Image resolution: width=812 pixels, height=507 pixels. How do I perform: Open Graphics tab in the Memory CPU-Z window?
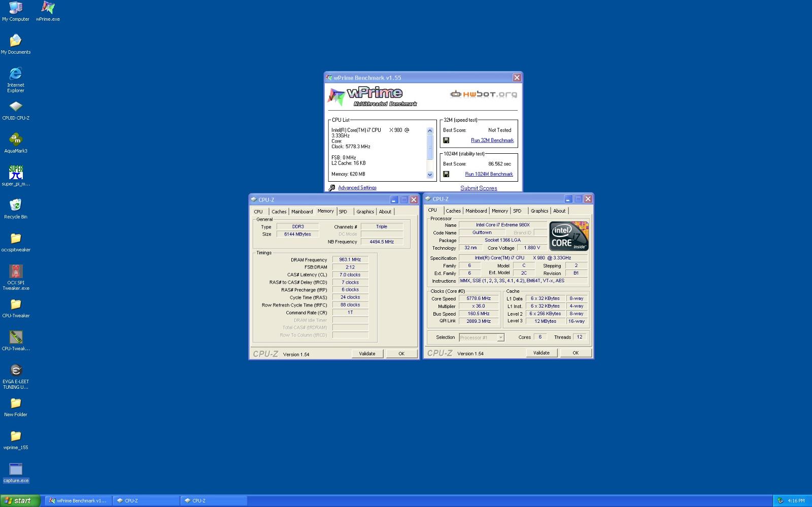365,212
